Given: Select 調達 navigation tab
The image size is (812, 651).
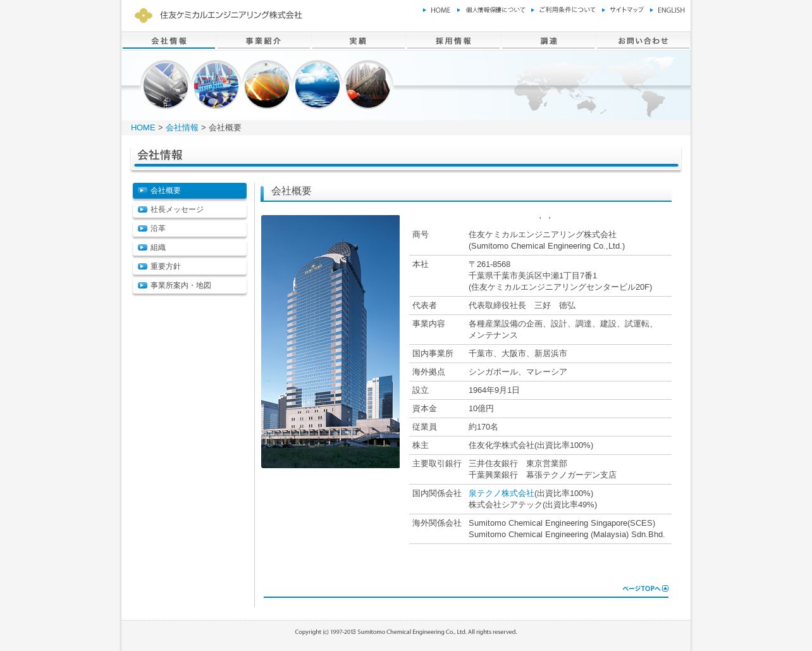Looking at the screenshot, I should coord(548,41).
